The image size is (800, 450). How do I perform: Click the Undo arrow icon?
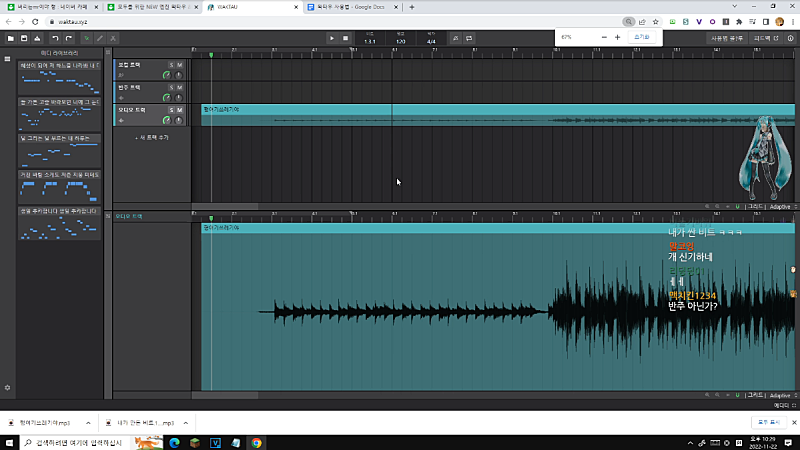coord(56,38)
